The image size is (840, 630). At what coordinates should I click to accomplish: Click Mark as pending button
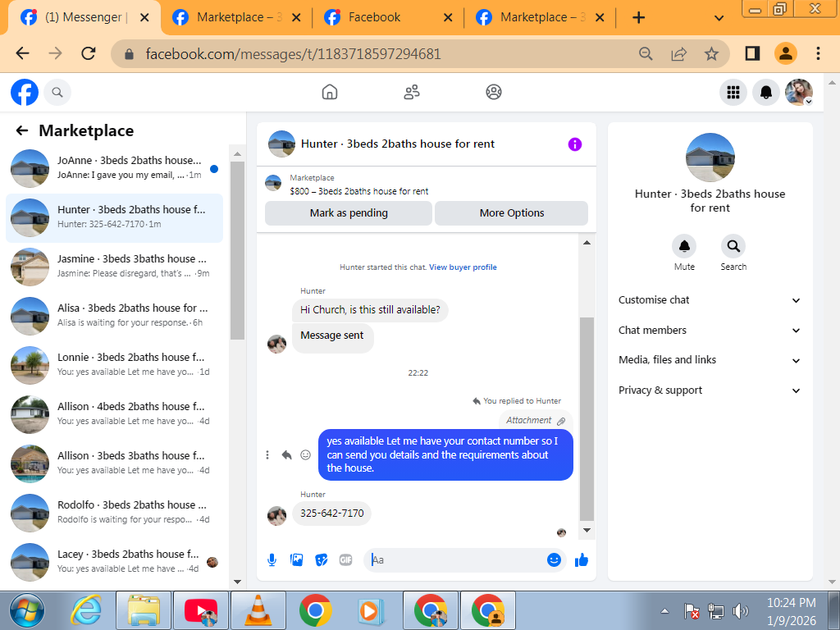[348, 213]
